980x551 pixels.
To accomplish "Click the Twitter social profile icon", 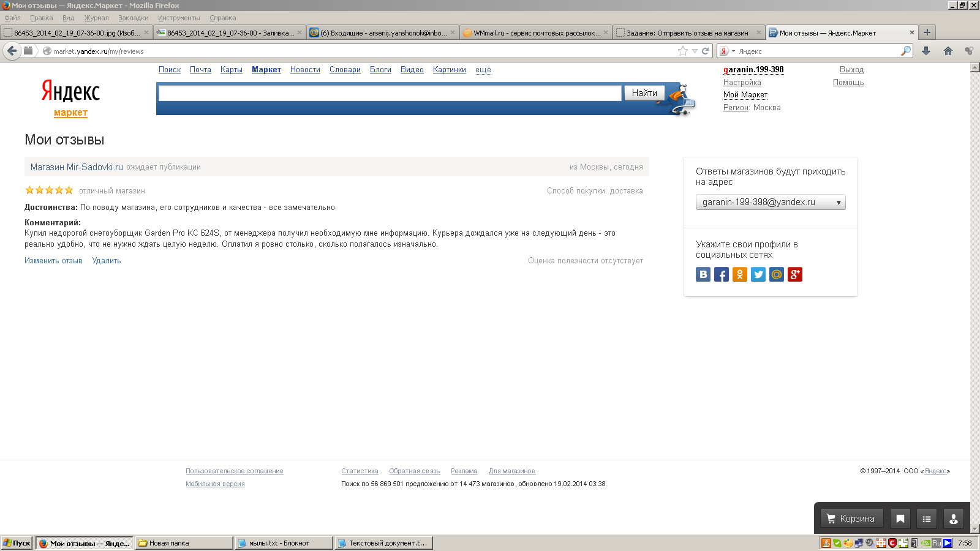I will pyautogui.click(x=758, y=274).
